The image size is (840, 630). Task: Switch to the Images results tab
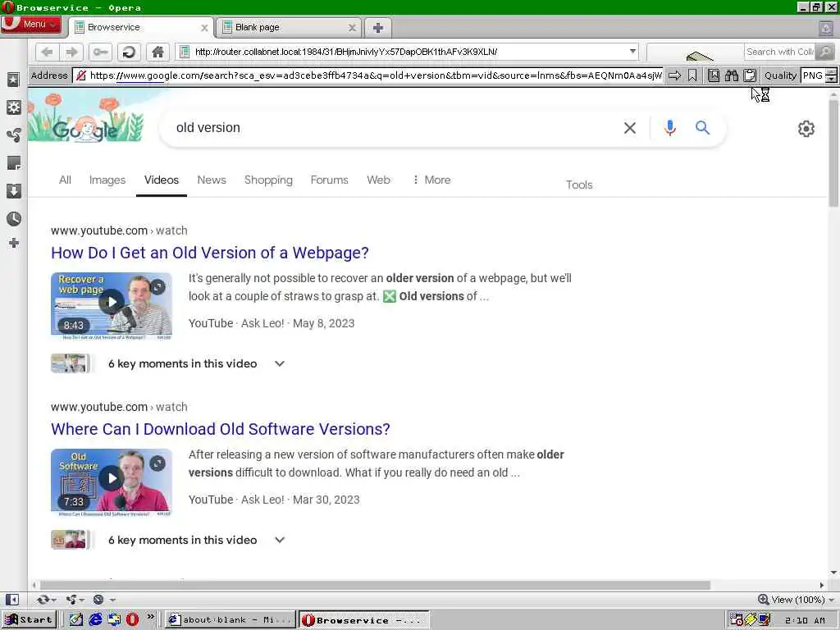tap(107, 180)
